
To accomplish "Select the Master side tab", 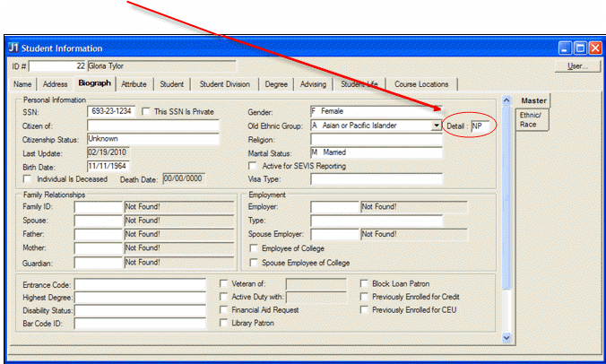I will [533, 100].
